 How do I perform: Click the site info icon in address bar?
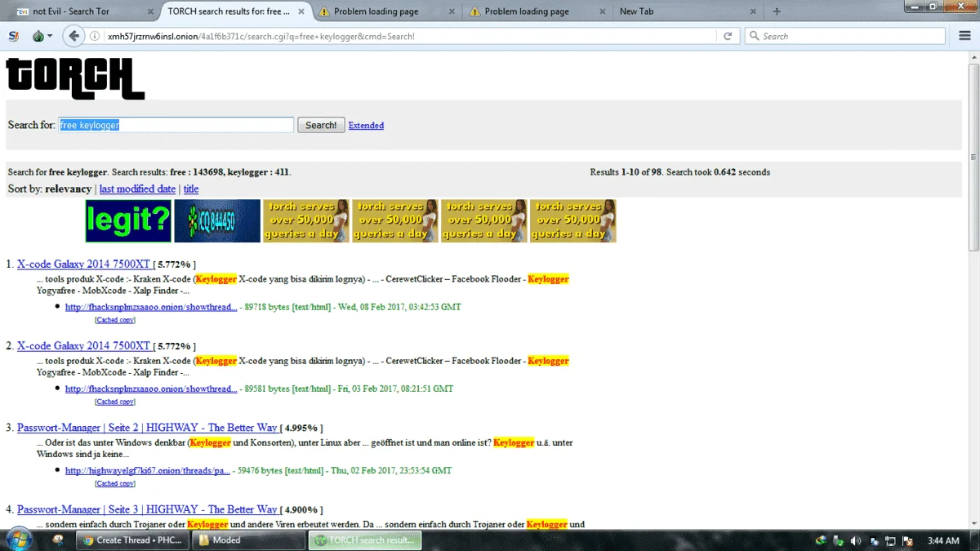(x=95, y=36)
